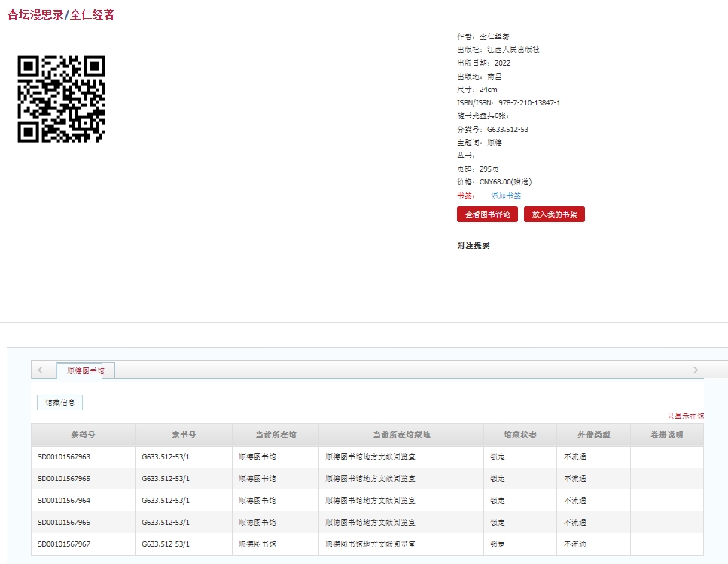Click 卷册说明 column header

pos(667,435)
